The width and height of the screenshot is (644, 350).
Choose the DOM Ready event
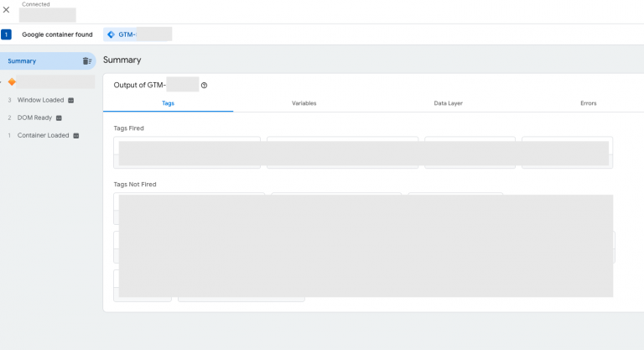pyautogui.click(x=34, y=118)
